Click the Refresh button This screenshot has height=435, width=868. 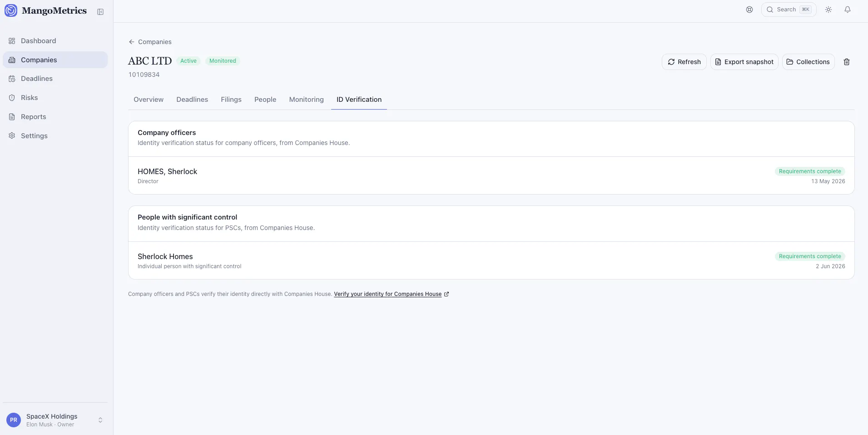[x=684, y=62]
